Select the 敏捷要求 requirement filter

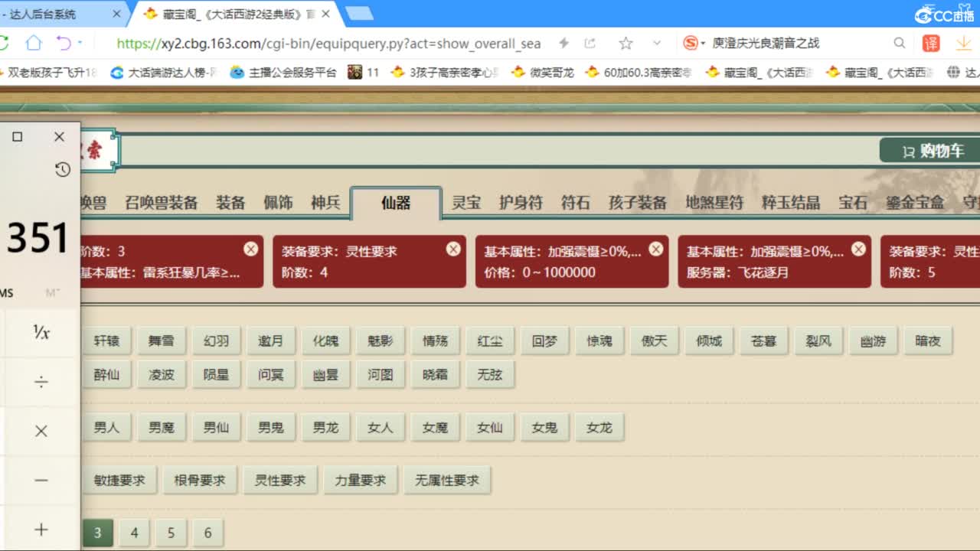(119, 480)
